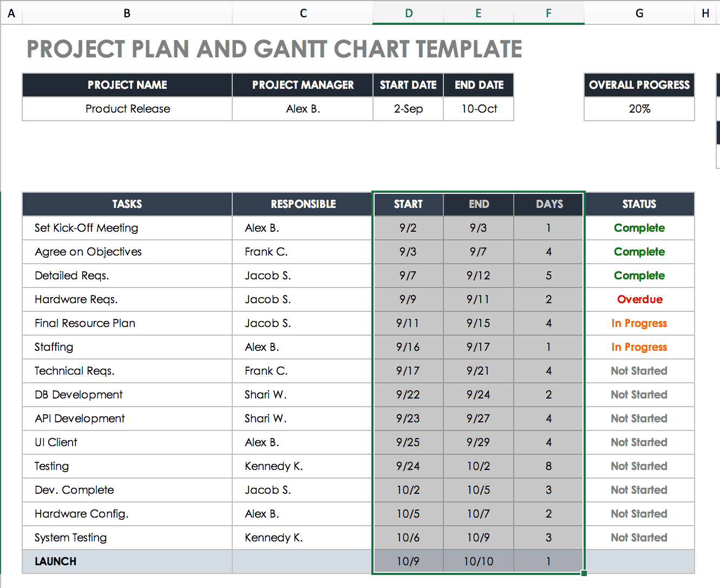
Task: Select the Overdue status cell
Action: tap(639, 299)
